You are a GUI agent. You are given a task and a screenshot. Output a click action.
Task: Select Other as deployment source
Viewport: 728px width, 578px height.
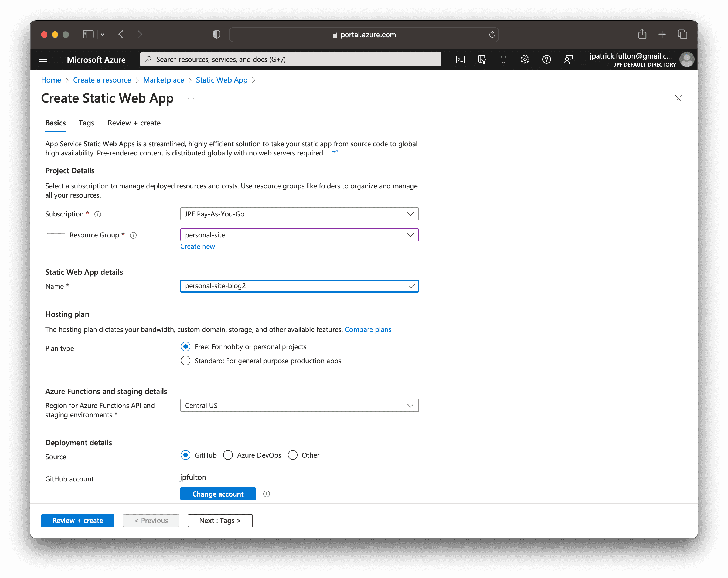[x=292, y=455]
